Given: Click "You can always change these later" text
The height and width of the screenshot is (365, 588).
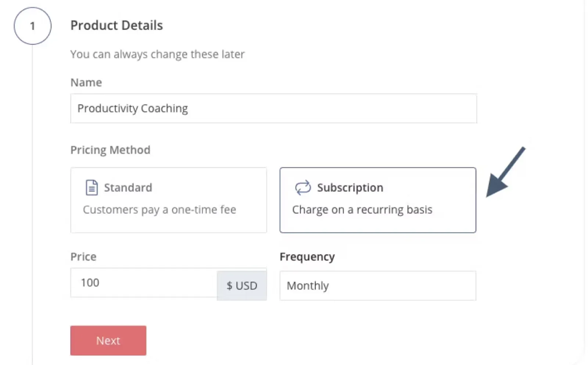Looking at the screenshot, I should [157, 54].
